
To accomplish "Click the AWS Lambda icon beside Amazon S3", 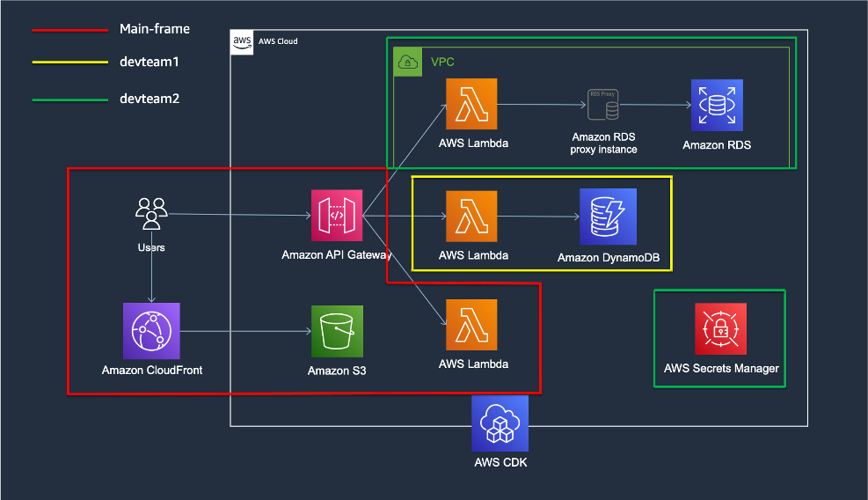I will point(471,325).
